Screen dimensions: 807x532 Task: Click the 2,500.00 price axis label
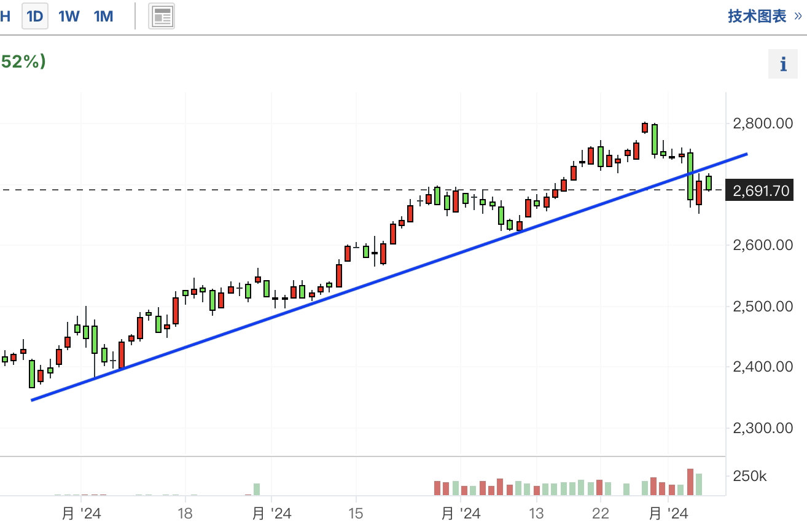[x=763, y=306]
